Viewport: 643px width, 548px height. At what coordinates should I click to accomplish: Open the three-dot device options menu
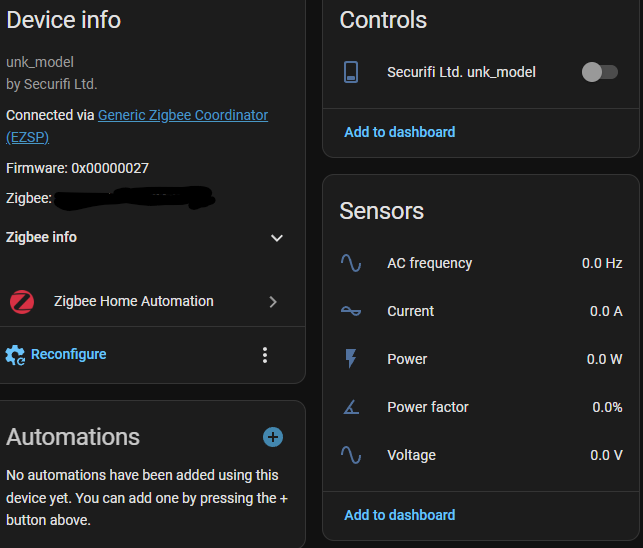pyautogui.click(x=265, y=354)
